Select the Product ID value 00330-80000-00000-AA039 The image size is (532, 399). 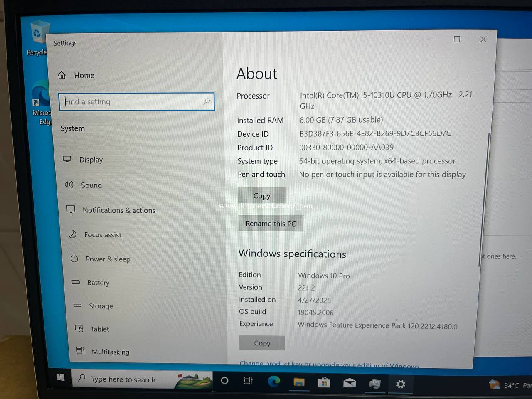coord(346,147)
